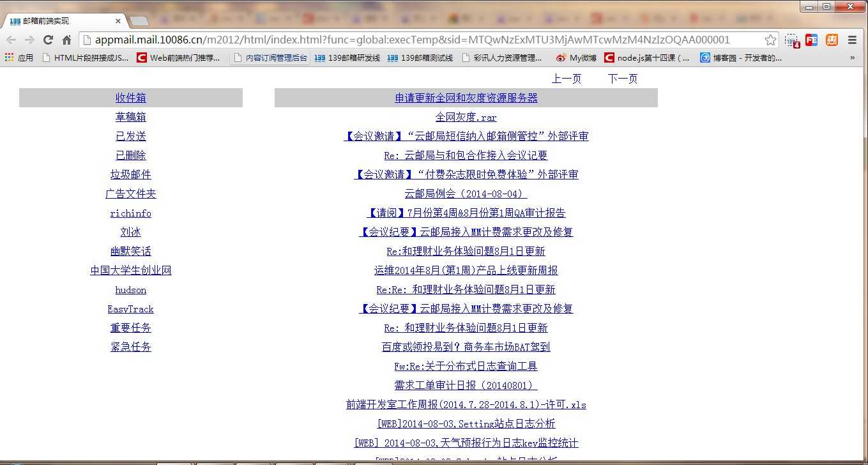Open the 紧急任务 folder

[131, 347]
